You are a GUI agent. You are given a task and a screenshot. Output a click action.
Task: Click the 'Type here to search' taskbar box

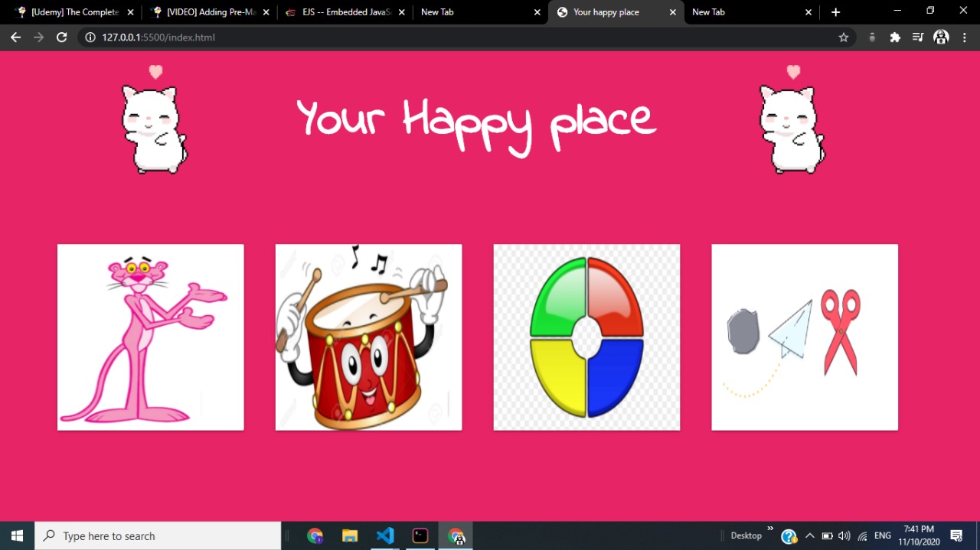pyautogui.click(x=158, y=535)
